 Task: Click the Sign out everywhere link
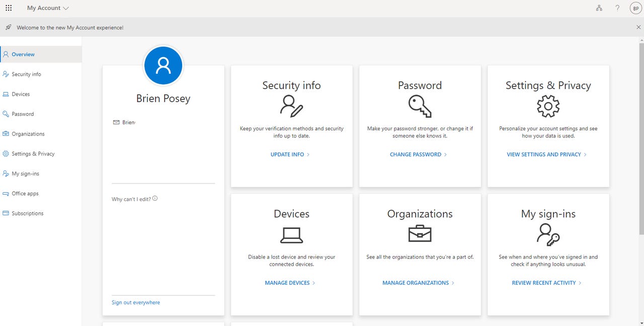pyautogui.click(x=135, y=302)
